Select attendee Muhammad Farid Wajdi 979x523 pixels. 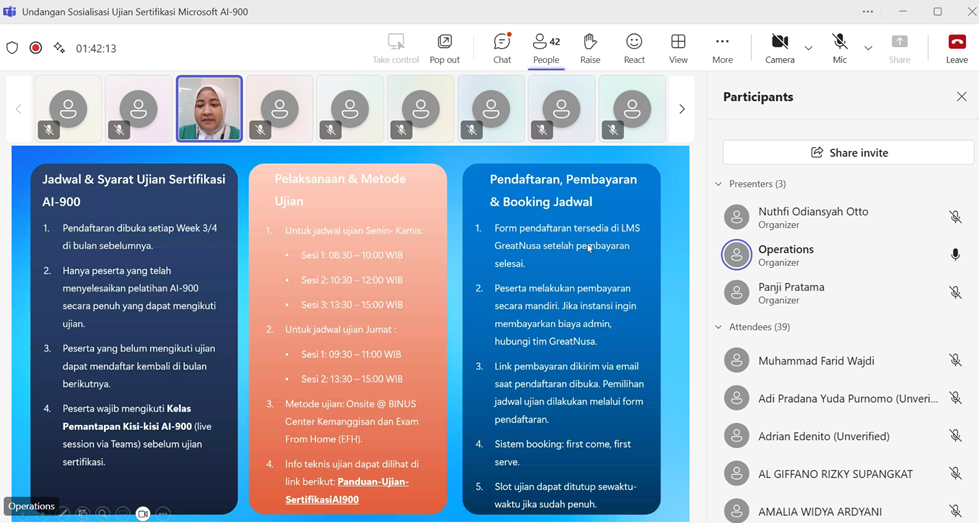(x=843, y=361)
